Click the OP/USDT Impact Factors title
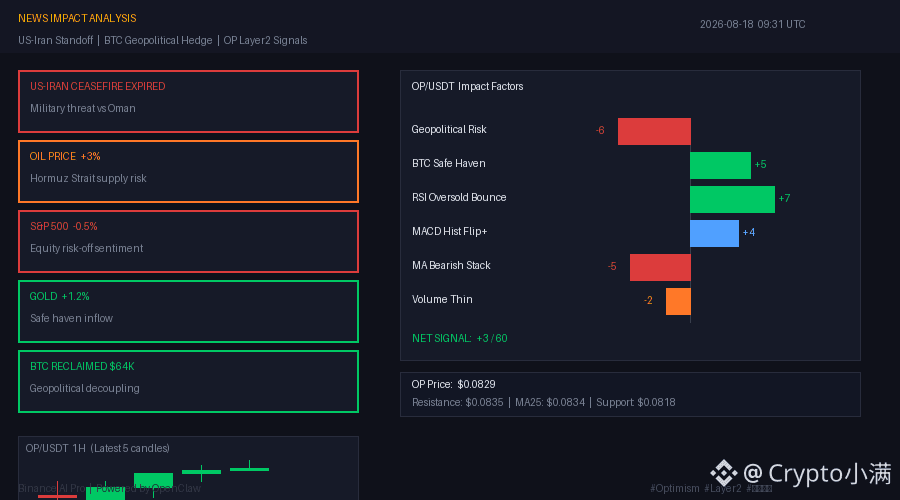This screenshot has width=900, height=500. 467,87
